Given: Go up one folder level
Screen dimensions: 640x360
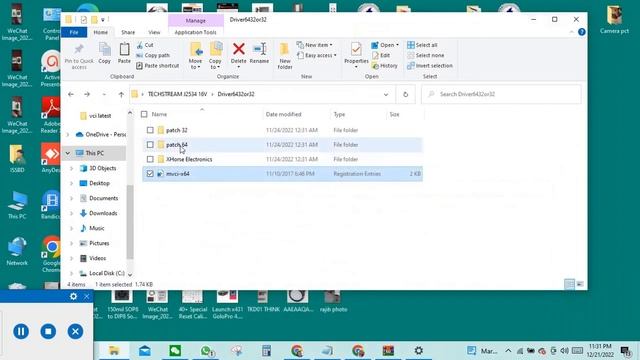Looking at the screenshot, I should point(121,94).
